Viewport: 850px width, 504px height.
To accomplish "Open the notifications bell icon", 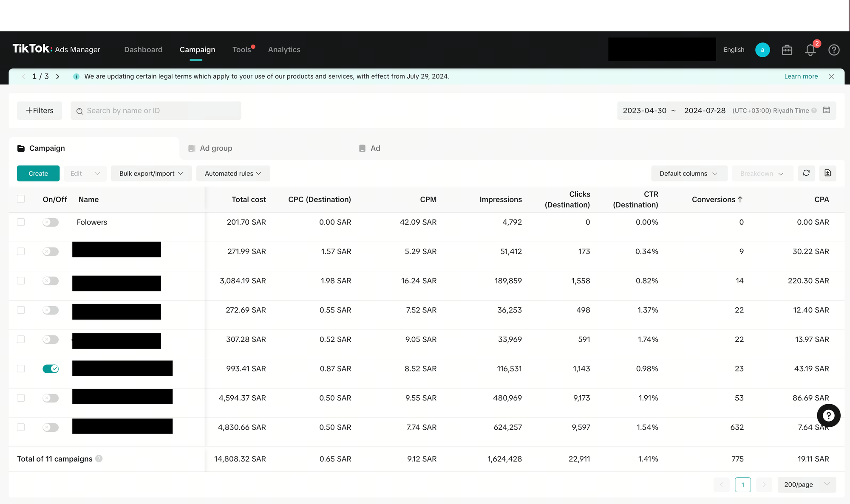I will click(810, 50).
